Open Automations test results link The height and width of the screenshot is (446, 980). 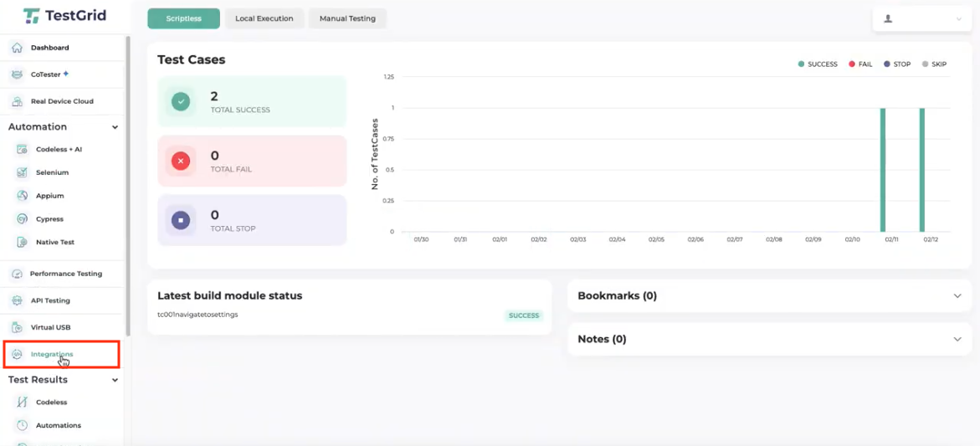[x=59, y=425]
